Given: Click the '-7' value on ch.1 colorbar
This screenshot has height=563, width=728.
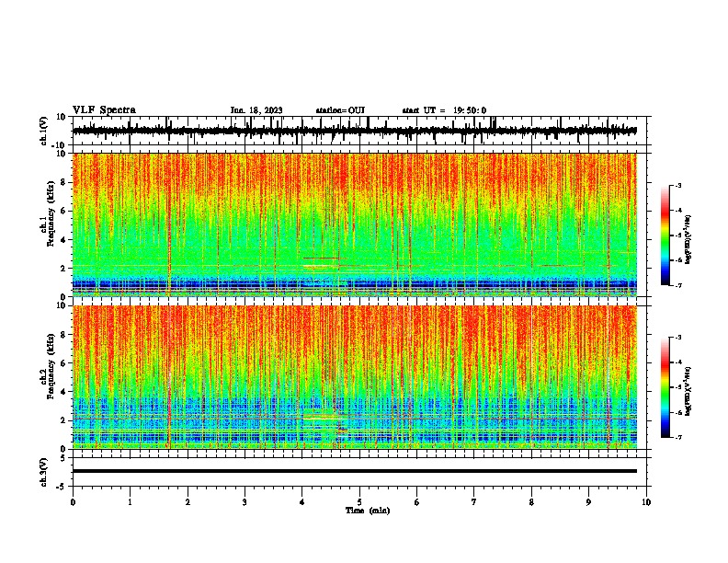Looking at the screenshot, I should point(677,285).
